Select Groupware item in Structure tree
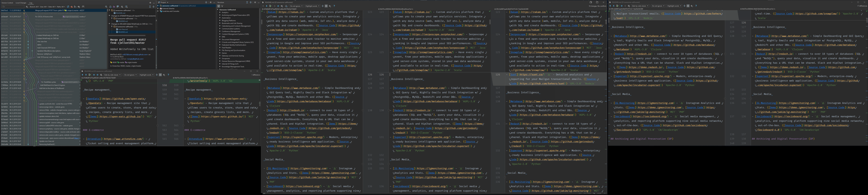The width and height of the screenshot is (868, 195). tap(226, 59)
